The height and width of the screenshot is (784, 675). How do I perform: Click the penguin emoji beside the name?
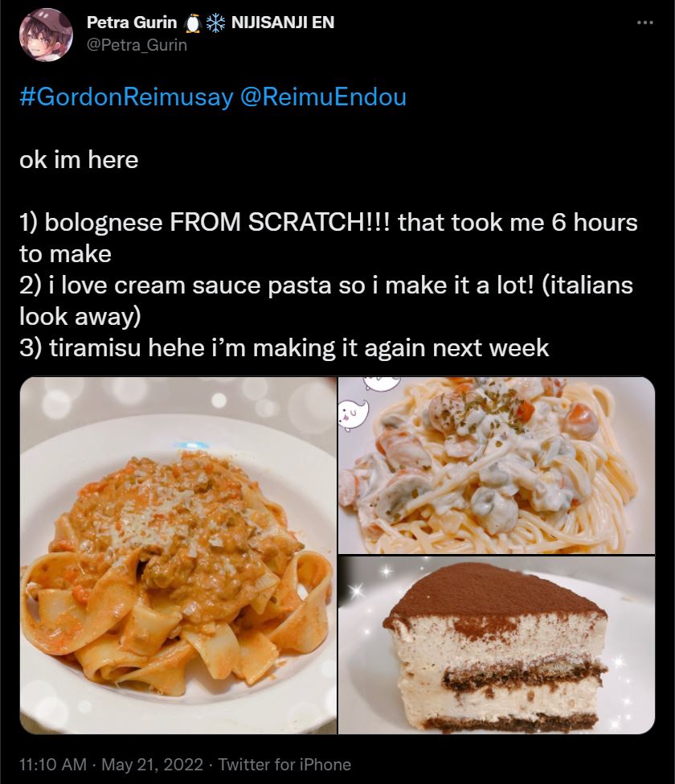tap(193, 23)
